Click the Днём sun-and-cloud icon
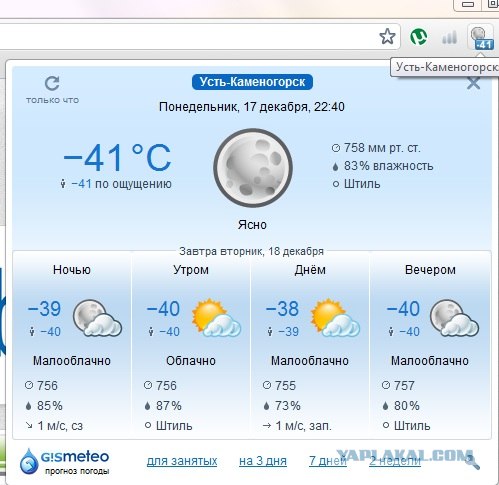Image resolution: width=499 pixels, height=485 pixels. tap(335, 318)
